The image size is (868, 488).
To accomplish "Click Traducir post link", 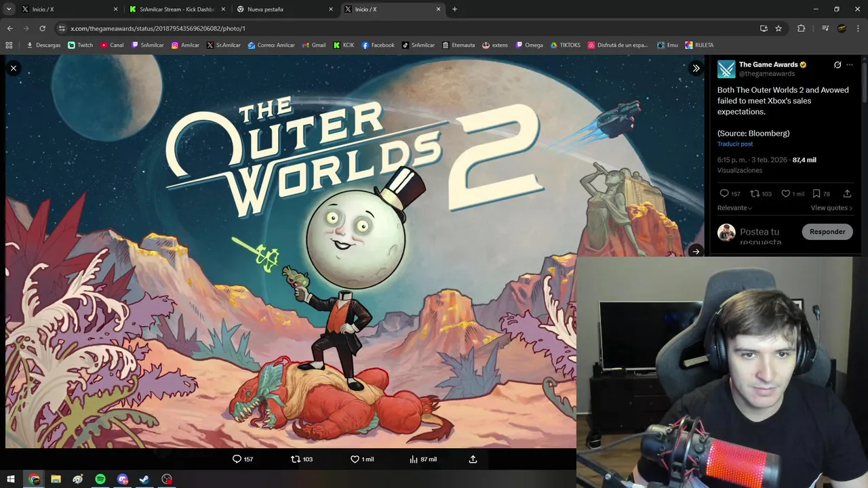I will coord(735,144).
